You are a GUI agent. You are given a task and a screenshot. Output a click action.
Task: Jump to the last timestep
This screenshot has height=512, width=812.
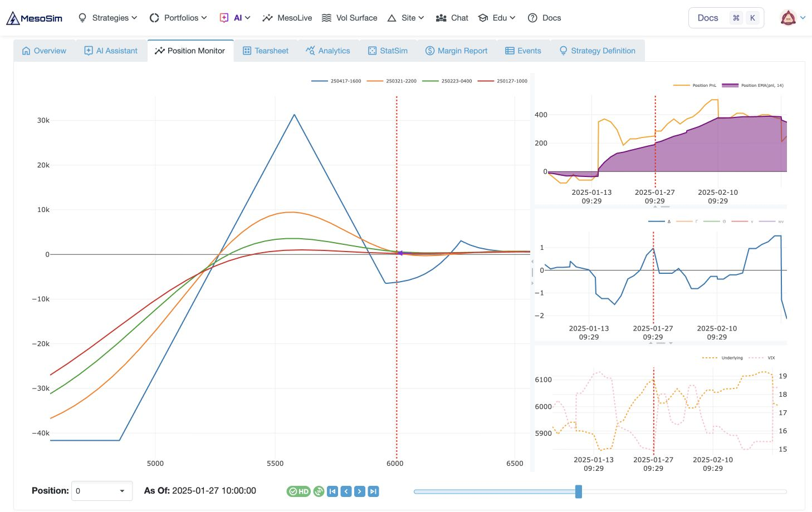(x=374, y=491)
